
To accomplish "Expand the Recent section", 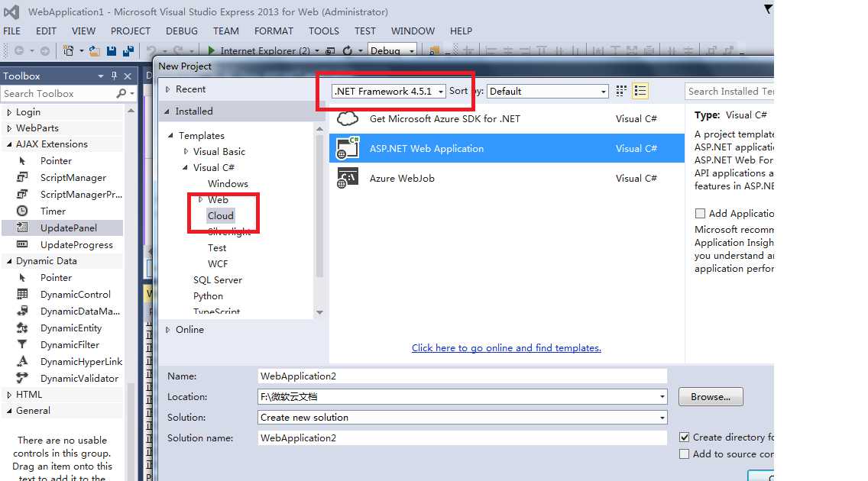I will tap(168, 89).
